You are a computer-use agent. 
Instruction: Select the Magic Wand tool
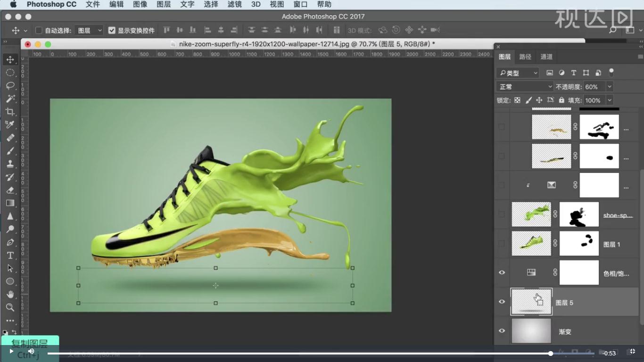(x=10, y=99)
